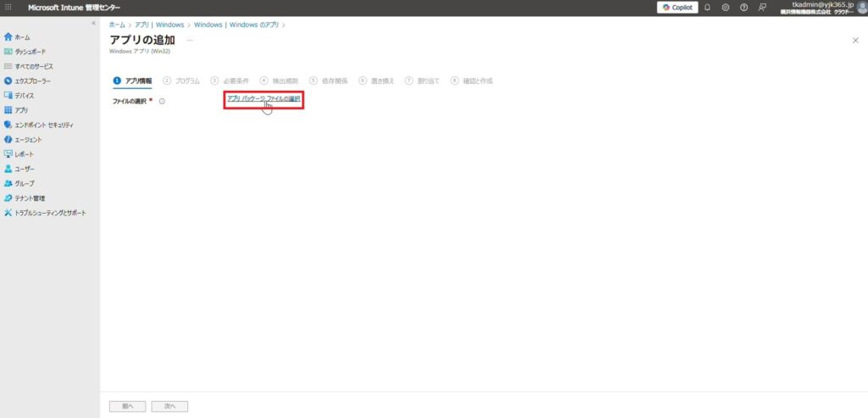Open テナント管理 in the sidebar
Viewport: 868px width, 418px height.
click(30, 198)
